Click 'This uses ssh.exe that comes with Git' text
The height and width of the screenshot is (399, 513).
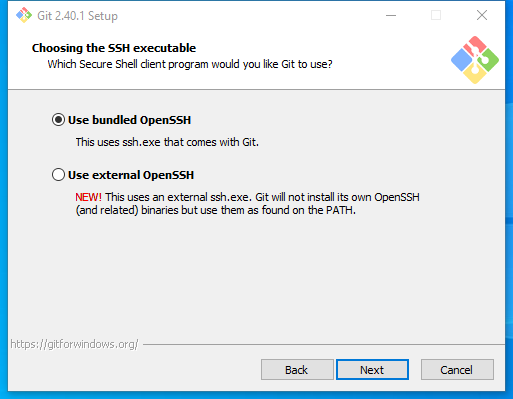[167, 142]
